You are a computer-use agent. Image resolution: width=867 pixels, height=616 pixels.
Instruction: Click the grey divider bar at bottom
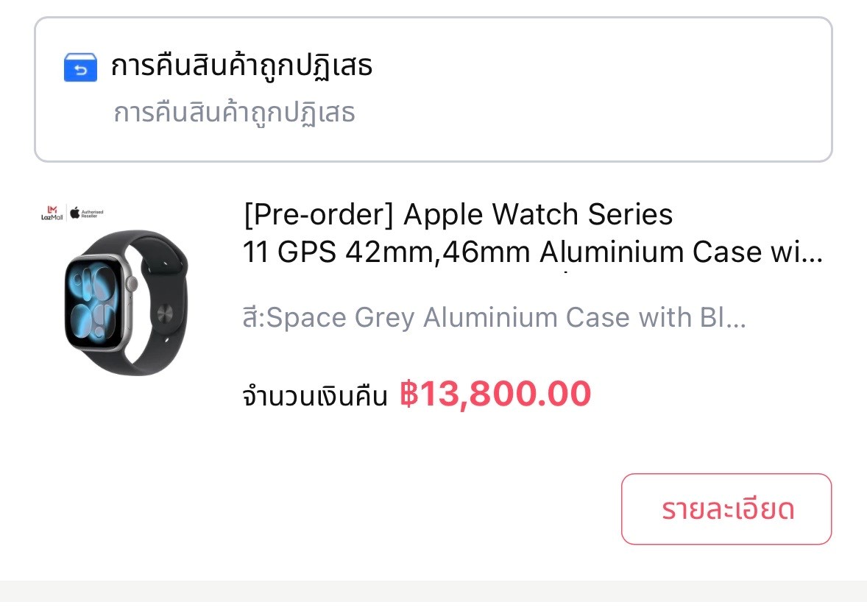433,591
